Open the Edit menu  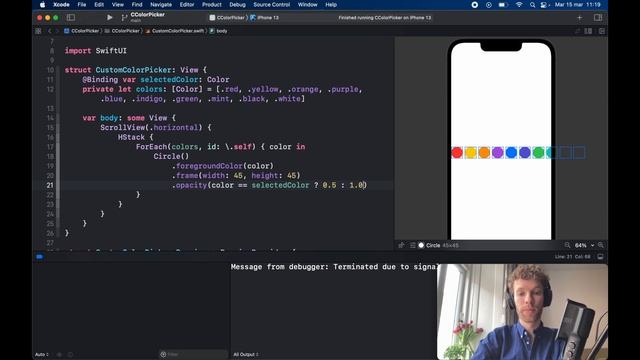(99, 5)
